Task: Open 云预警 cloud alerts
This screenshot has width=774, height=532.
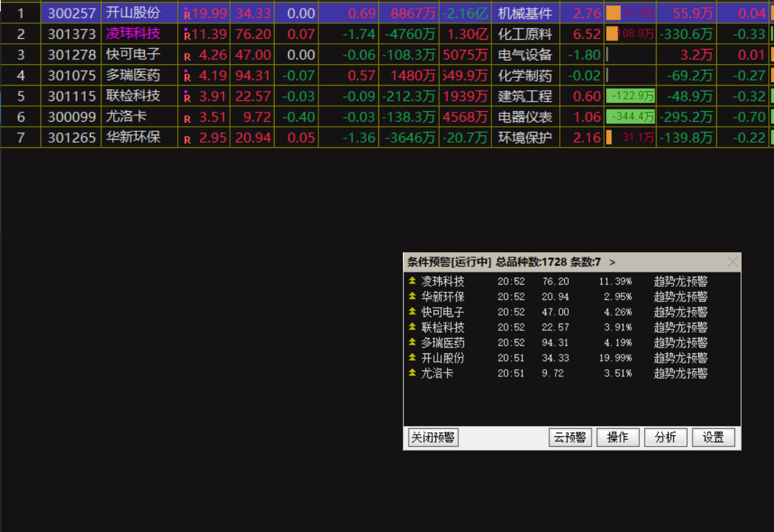Action: (x=570, y=438)
